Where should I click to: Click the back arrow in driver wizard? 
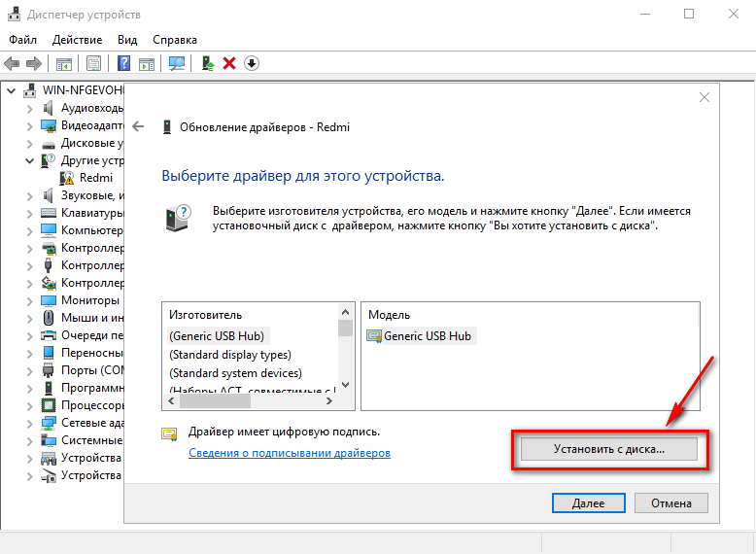point(138,126)
